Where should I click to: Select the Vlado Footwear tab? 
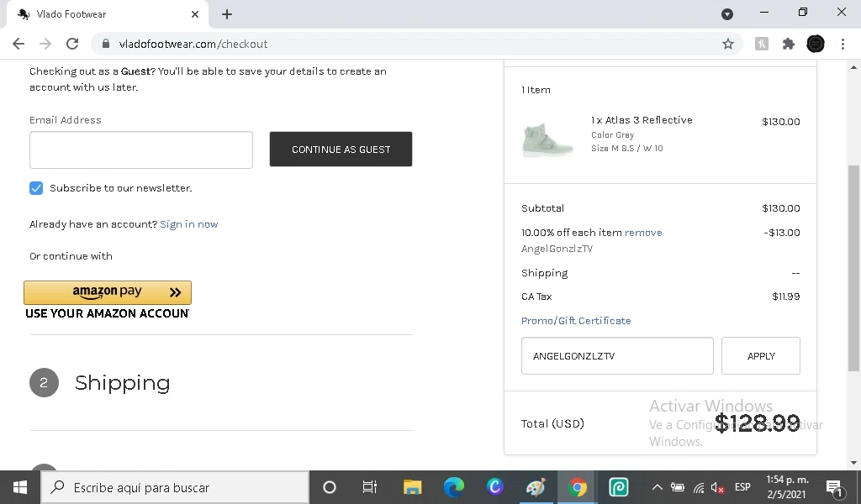click(x=107, y=14)
